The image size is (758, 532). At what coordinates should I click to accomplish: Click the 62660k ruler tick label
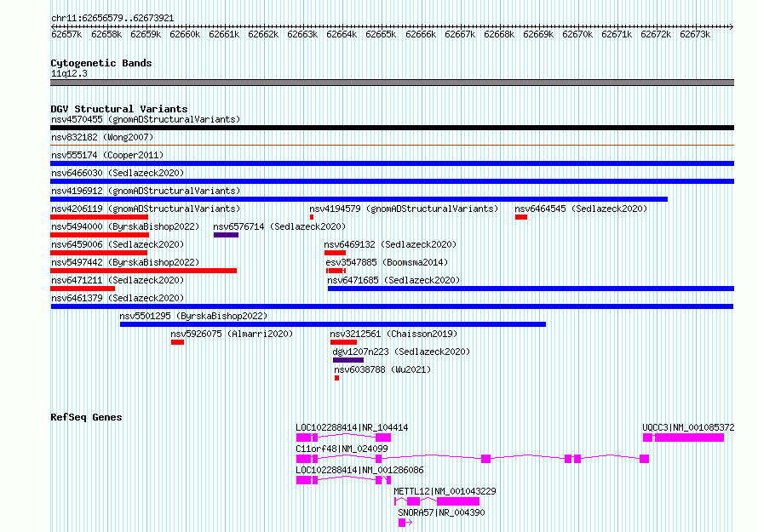(185, 34)
